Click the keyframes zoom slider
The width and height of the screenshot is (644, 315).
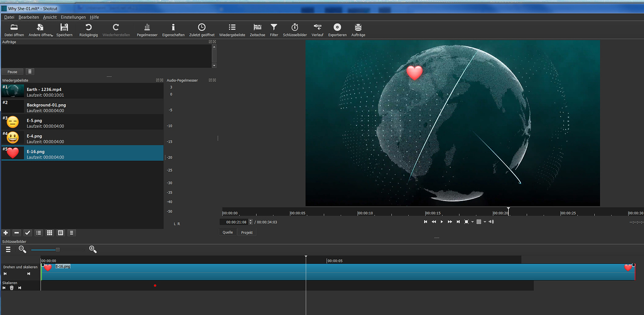click(58, 250)
